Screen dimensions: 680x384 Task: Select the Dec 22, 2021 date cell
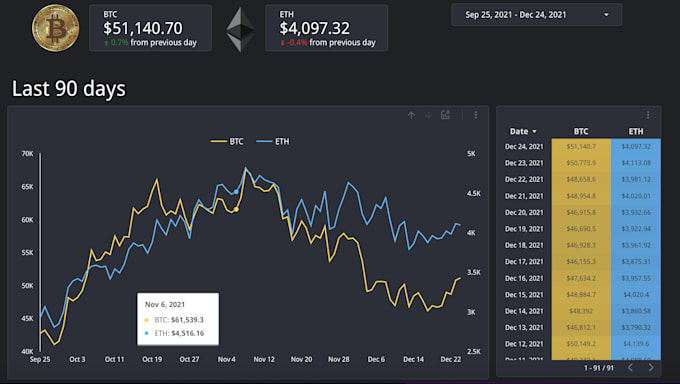(x=524, y=179)
